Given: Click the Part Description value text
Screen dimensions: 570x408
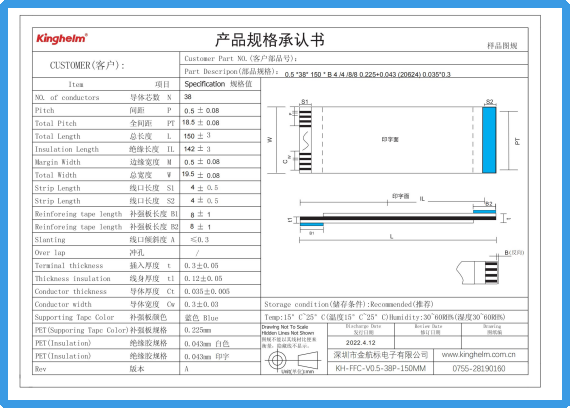Looking at the screenshot, I should [367, 75].
